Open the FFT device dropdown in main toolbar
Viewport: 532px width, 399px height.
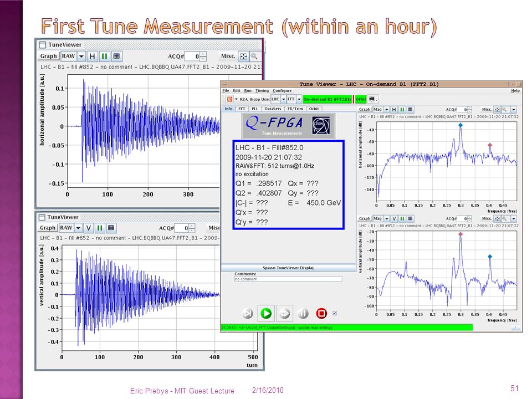299,99
